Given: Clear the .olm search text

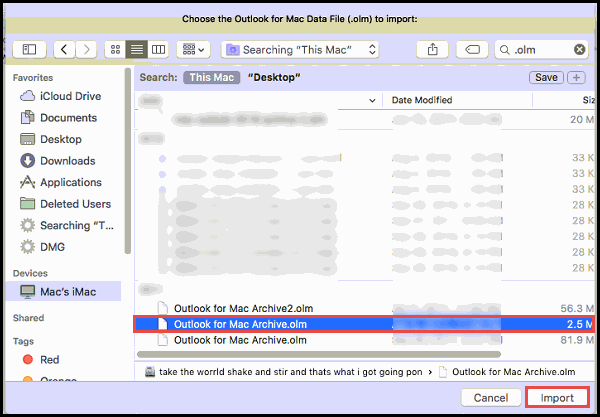Looking at the screenshot, I should (579, 50).
